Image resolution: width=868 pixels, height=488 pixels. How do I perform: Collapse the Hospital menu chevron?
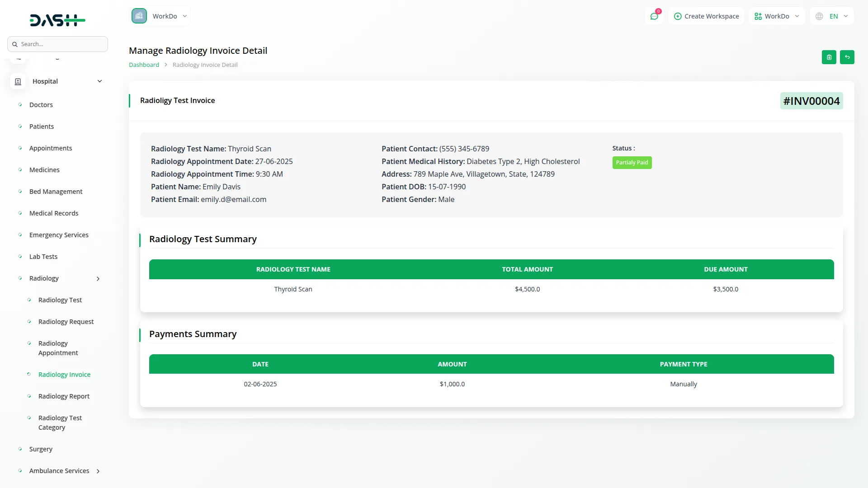[99, 81]
